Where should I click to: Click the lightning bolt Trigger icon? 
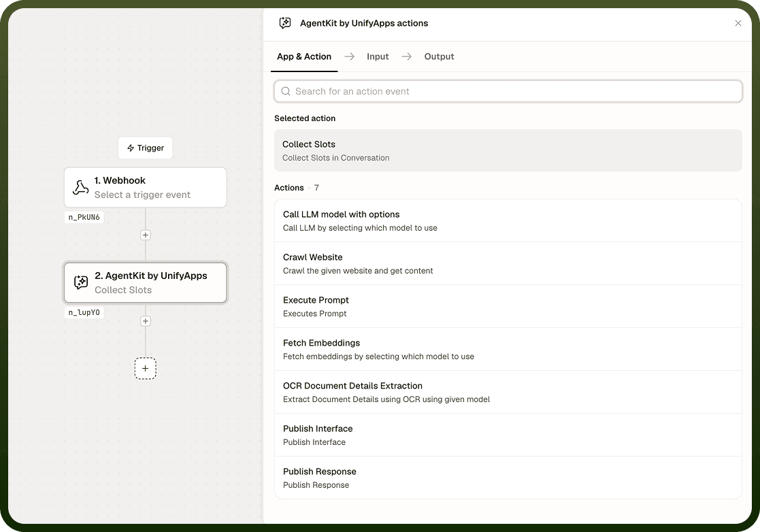[x=131, y=148]
